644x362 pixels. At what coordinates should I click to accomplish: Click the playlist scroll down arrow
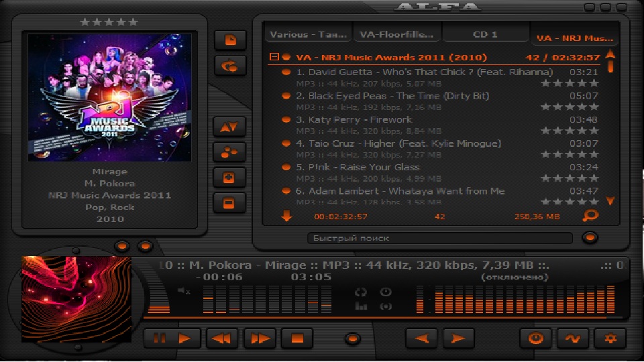click(x=610, y=200)
